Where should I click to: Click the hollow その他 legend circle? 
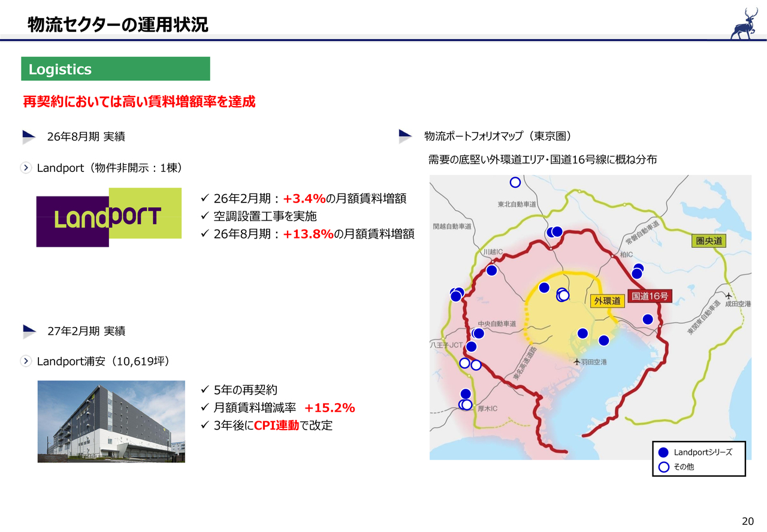tap(663, 467)
